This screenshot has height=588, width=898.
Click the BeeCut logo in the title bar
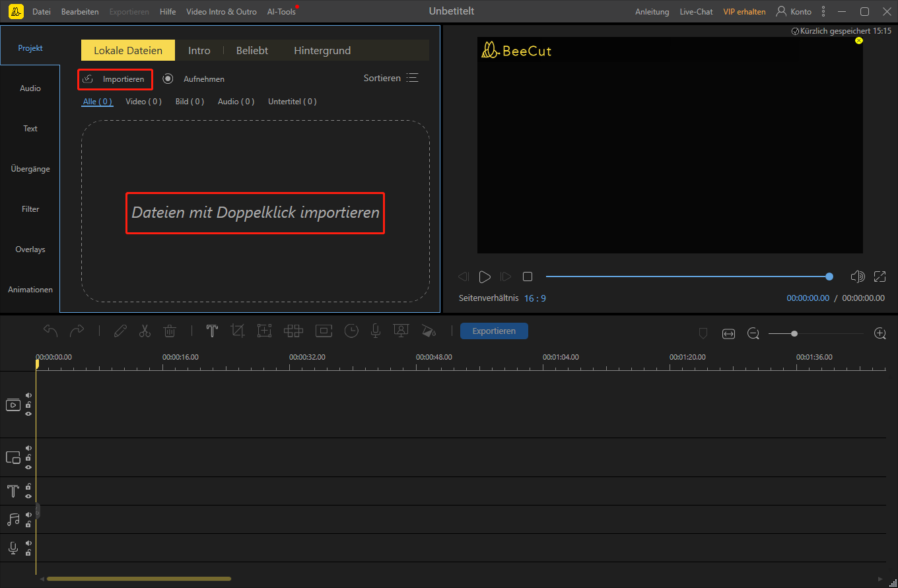(x=16, y=11)
